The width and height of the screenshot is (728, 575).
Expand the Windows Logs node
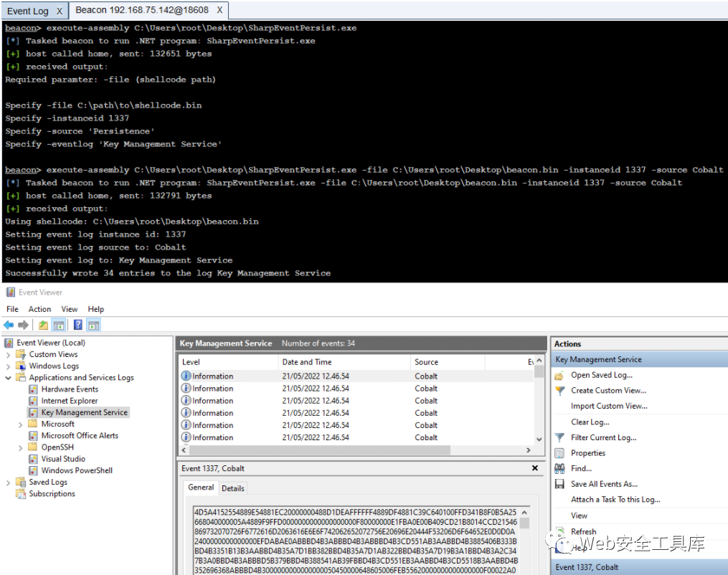click(x=8, y=366)
